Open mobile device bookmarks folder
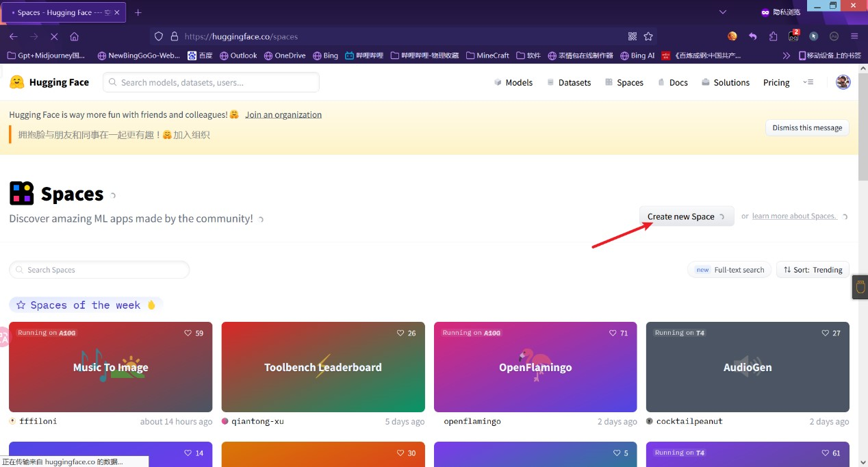This screenshot has width=868, height=467. 830,55
